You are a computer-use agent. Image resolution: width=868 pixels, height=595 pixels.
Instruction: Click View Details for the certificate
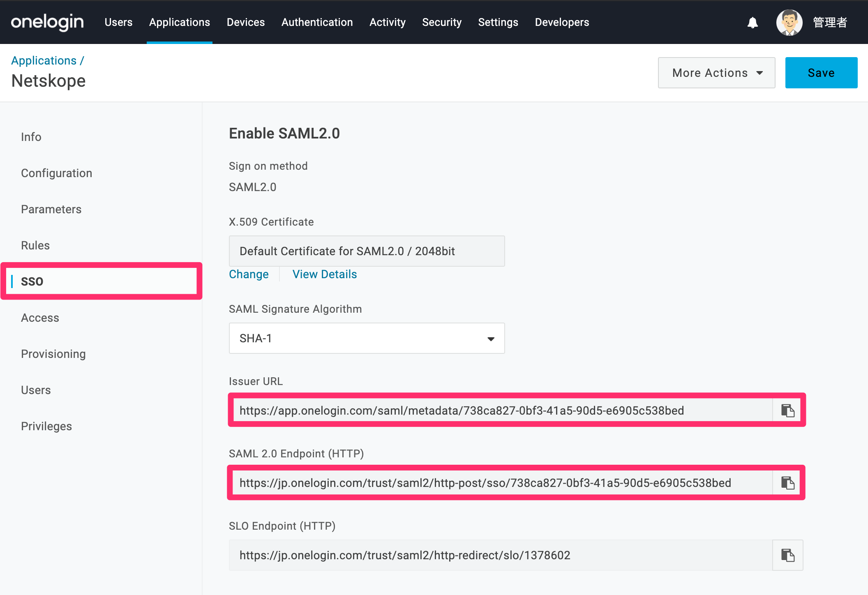coord(325,274)
